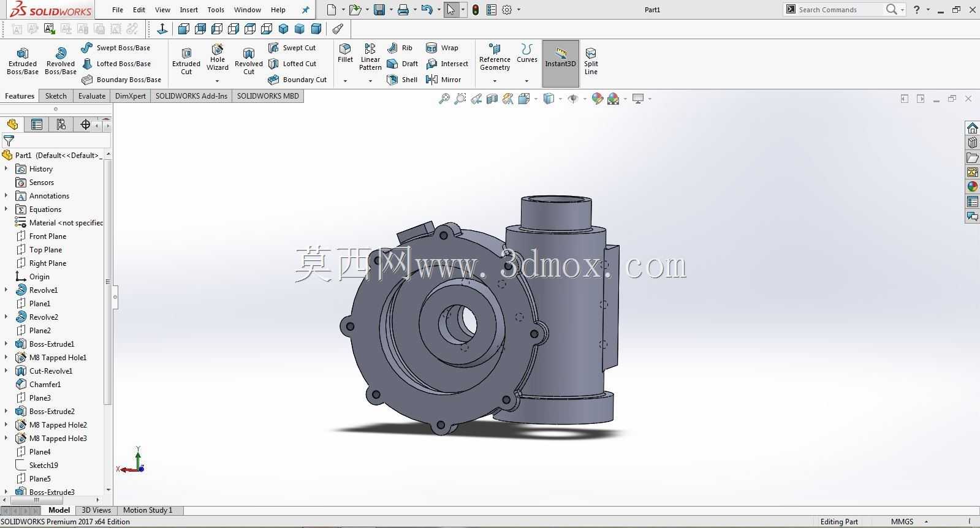The height and width of the screenshot is (528, 980).
Task: Choose the Swept Cut feature
Action: (x=292, y=48)
